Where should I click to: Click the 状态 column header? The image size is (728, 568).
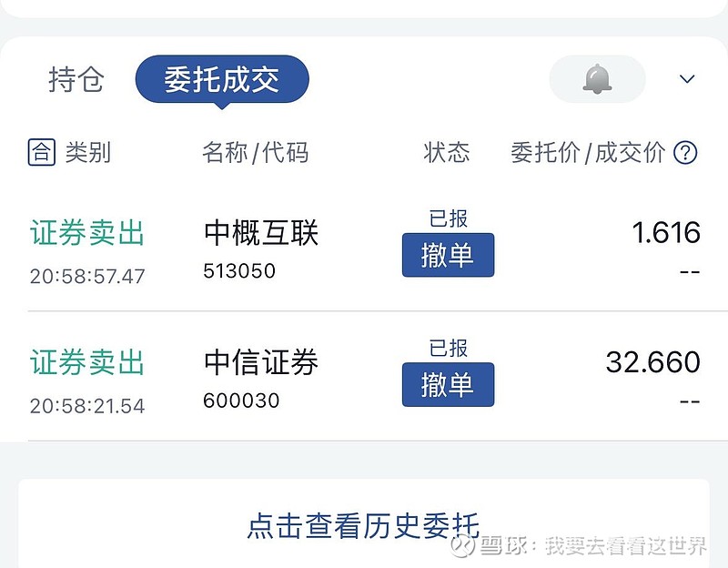coord(447,153)
